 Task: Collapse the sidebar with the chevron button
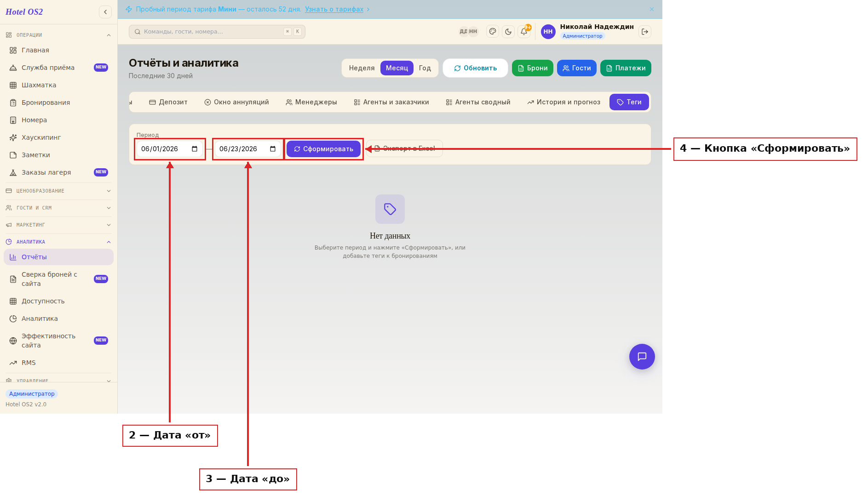coord(105,12)
